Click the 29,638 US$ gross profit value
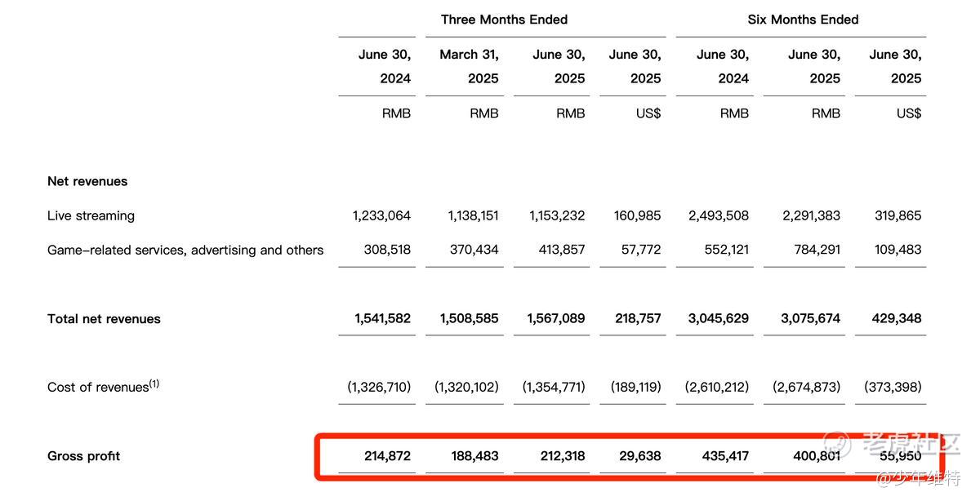Screen dimensions: 980x501 click(639, 456)
